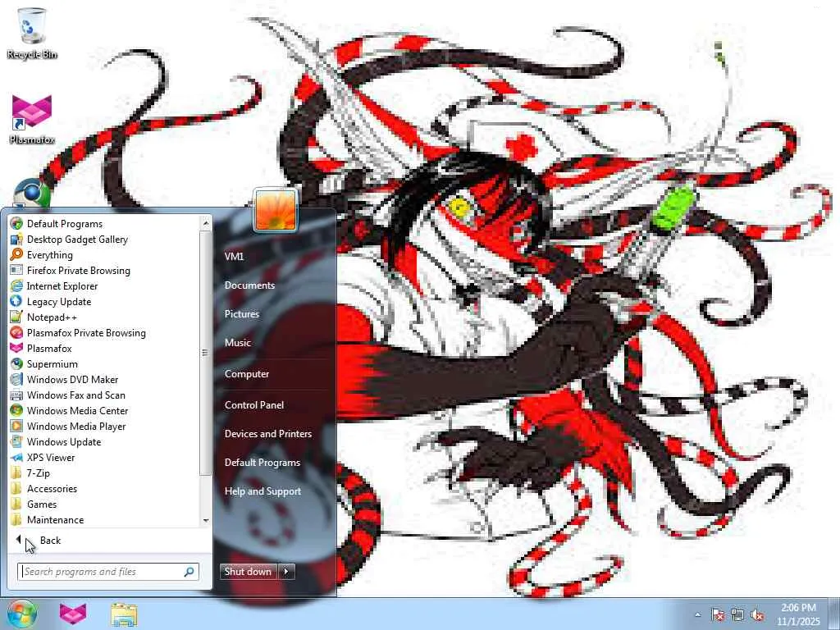Open Computer from Start menu
This screenshot has width=840, height=630.
coord(247,373)
